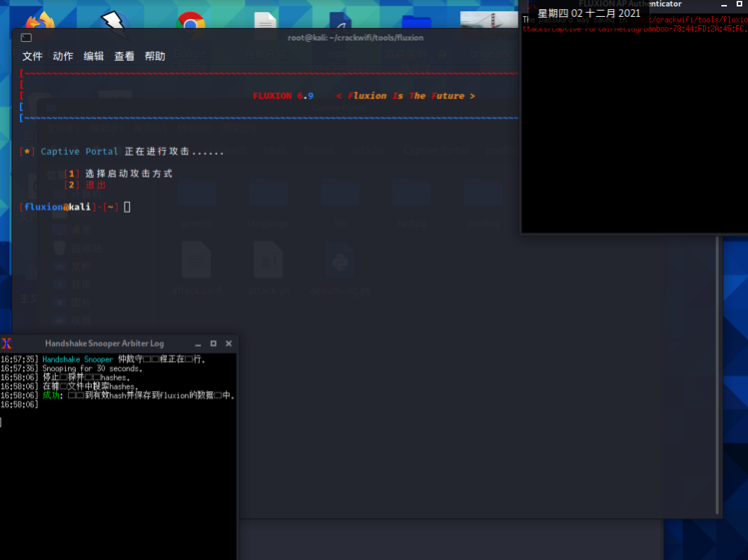This screenshot has height=560, width=748.
Task: Select the attack.conf file in background file manager
Action: [x=197, y=268]
